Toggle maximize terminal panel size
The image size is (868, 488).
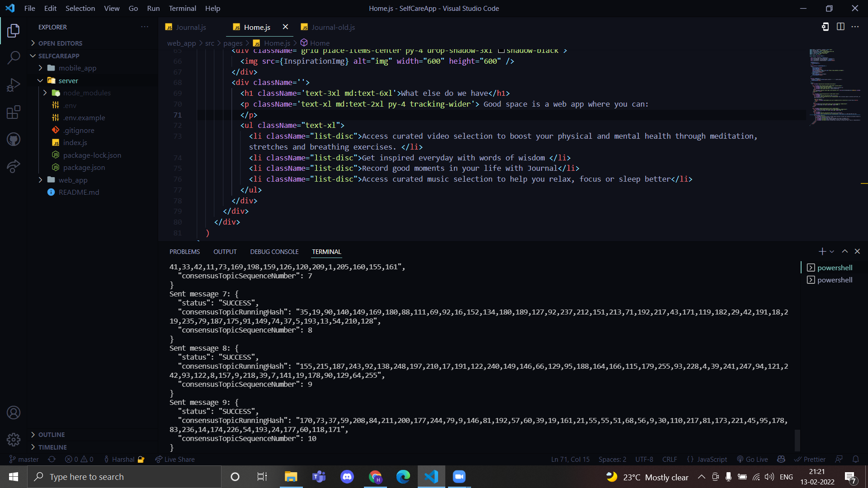coord(844,251)
